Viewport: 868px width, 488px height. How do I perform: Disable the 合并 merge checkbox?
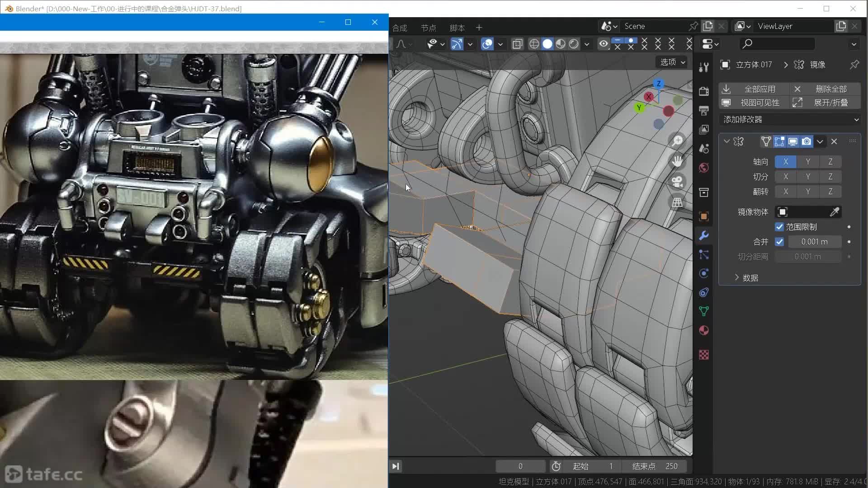tap(779, 242)
